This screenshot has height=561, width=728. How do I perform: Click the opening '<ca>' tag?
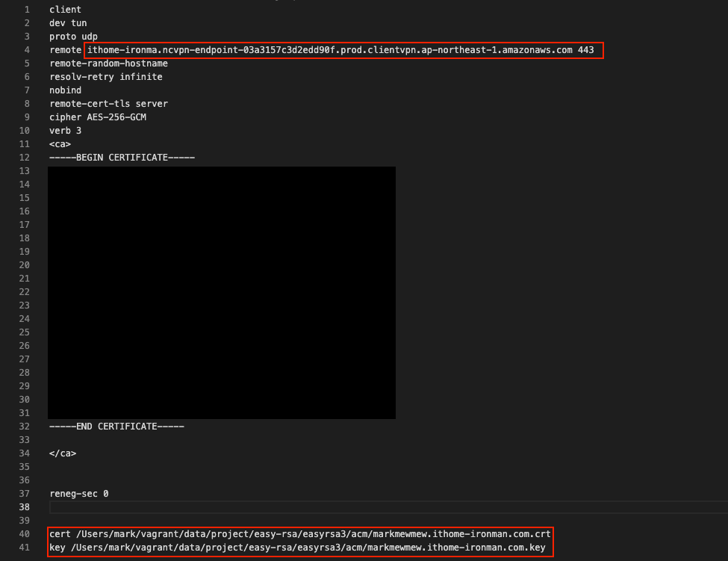pos(60,144)
